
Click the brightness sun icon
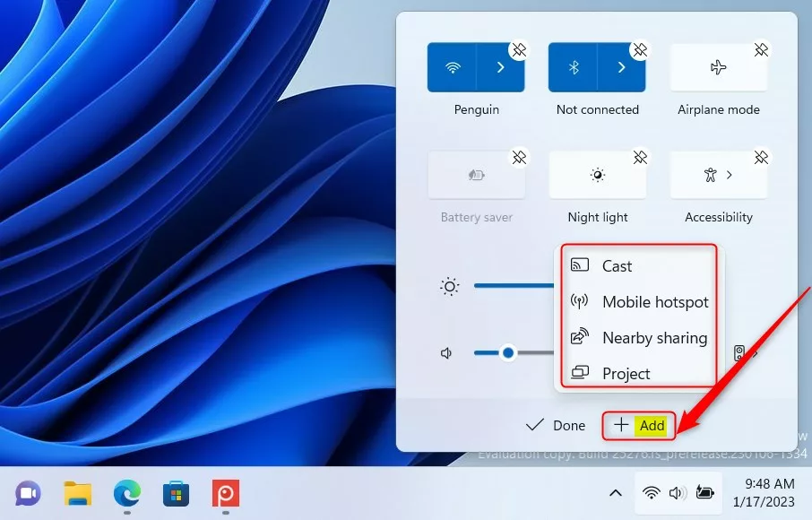click(x=450, y=286)
